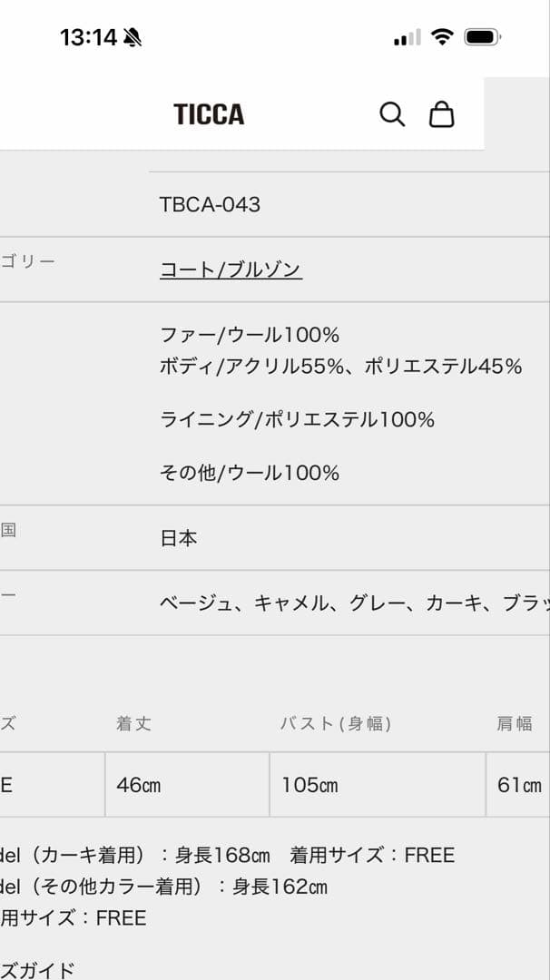Screen dimensions: 550x980
Task: Tap the magnifier glass beside the bag icon
Action: (x=391, y=113)
